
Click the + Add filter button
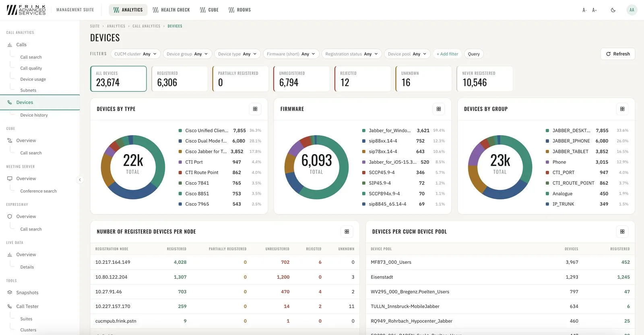coord(447,54)
